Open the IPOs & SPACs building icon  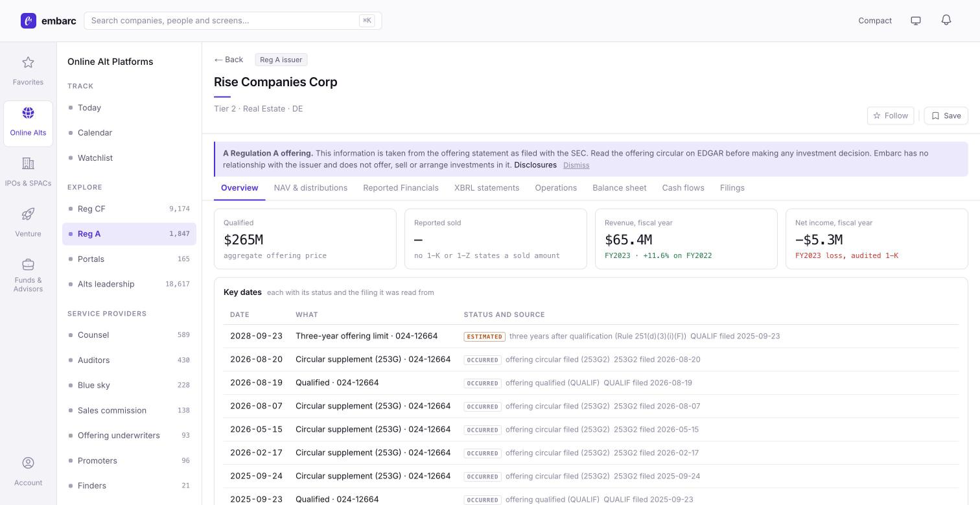click(28, 163)
